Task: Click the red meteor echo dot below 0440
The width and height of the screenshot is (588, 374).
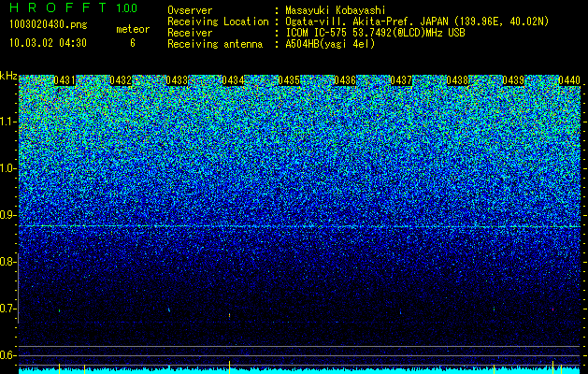Action: coord(552,309)
